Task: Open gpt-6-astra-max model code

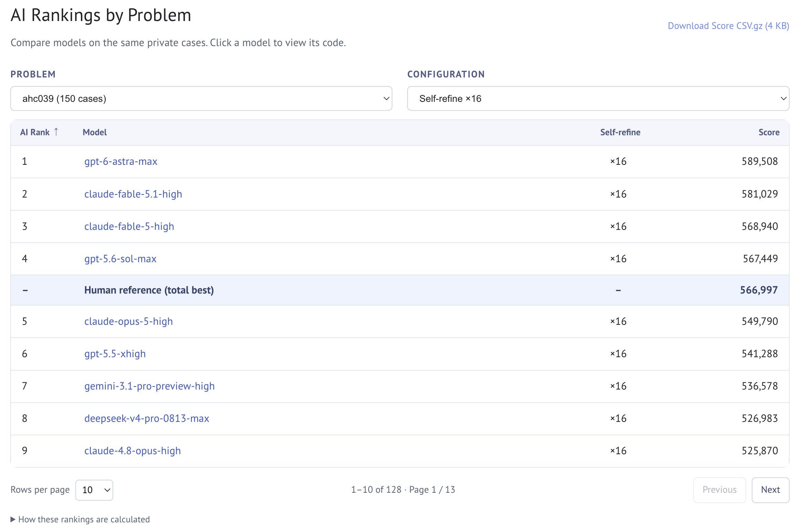Action: click(121, 161)
